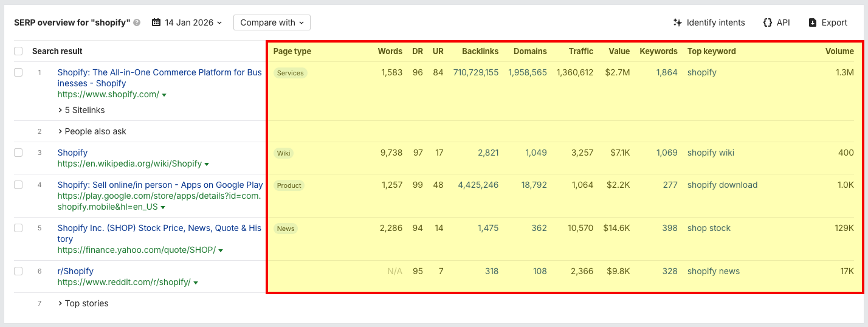868x327 pixels.
Task: Click the backlinks value 710,729,155
Action: pos(476,72)
